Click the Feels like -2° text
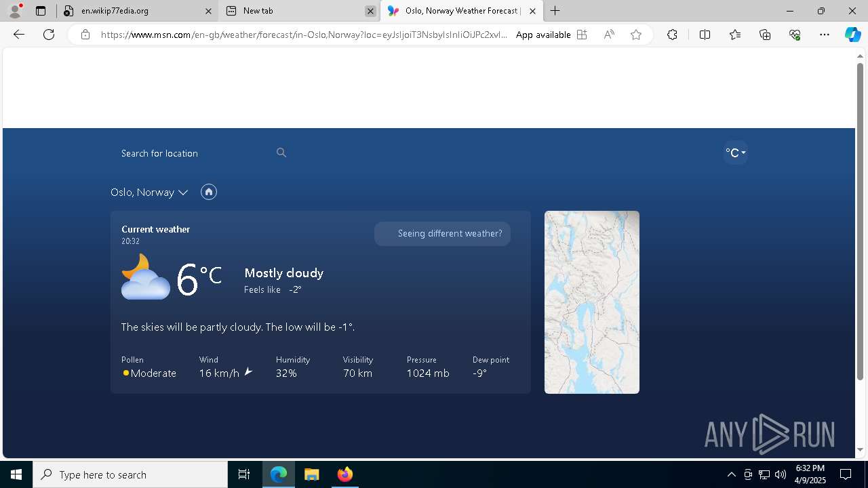Image resolution: width=868 pixels, height=488 pixels. (x=273, y=289)
